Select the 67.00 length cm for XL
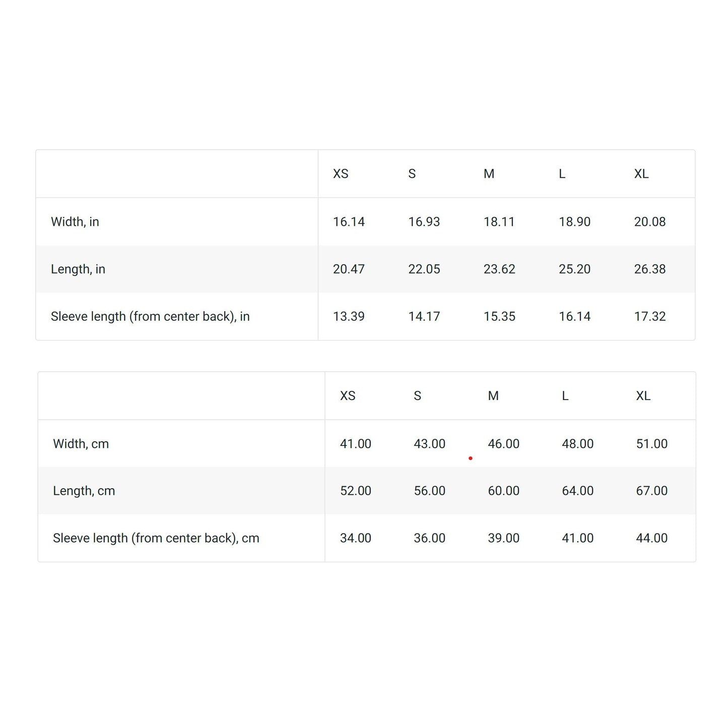The image size is (728, 728). coord(652,491)
